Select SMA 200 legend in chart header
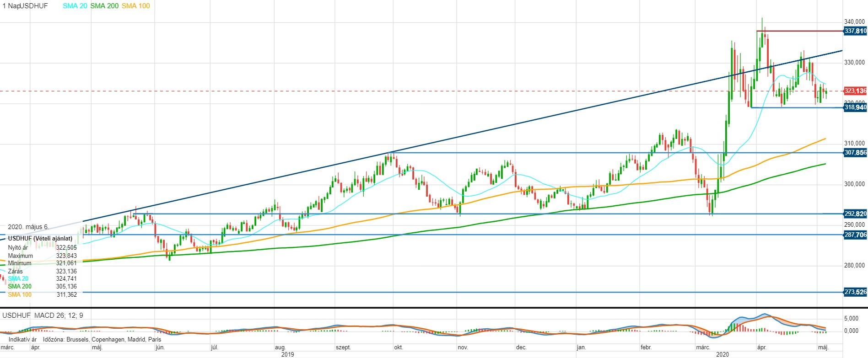 (104, 6)
